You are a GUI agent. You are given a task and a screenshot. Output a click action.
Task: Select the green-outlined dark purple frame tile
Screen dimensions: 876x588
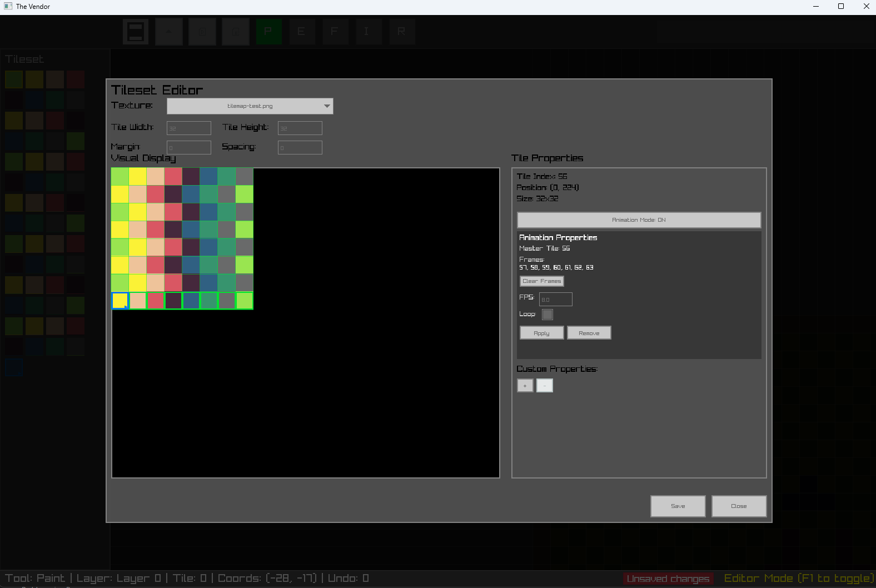click(173, 301)
